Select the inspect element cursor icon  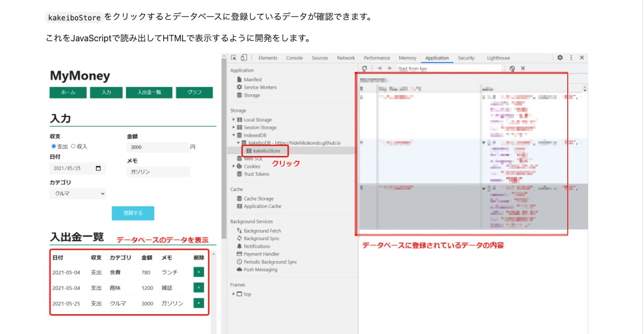tap(234, 57)
